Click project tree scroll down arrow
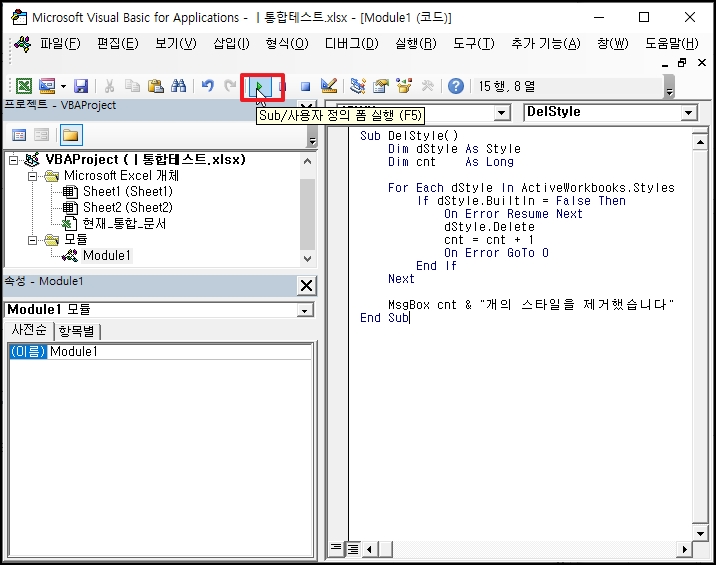 (x=307, y=259)
